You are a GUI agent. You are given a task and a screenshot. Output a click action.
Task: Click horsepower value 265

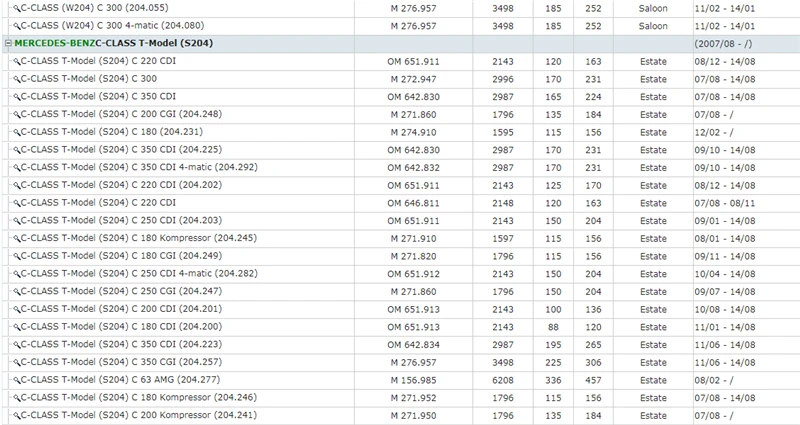pyautogui.click(x=593, y=344)
